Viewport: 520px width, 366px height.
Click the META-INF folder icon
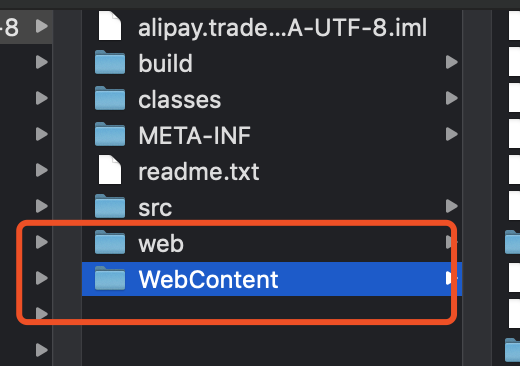tap(110, 134)
